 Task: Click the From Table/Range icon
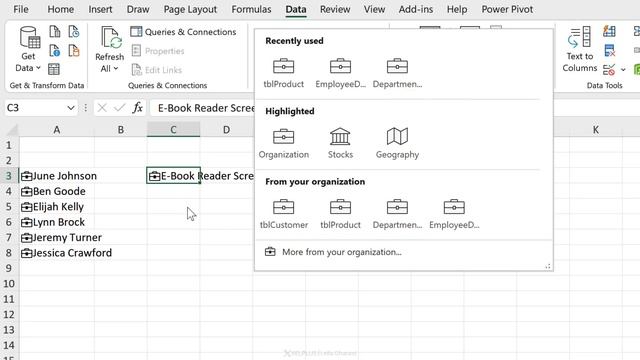pos(54,69)
